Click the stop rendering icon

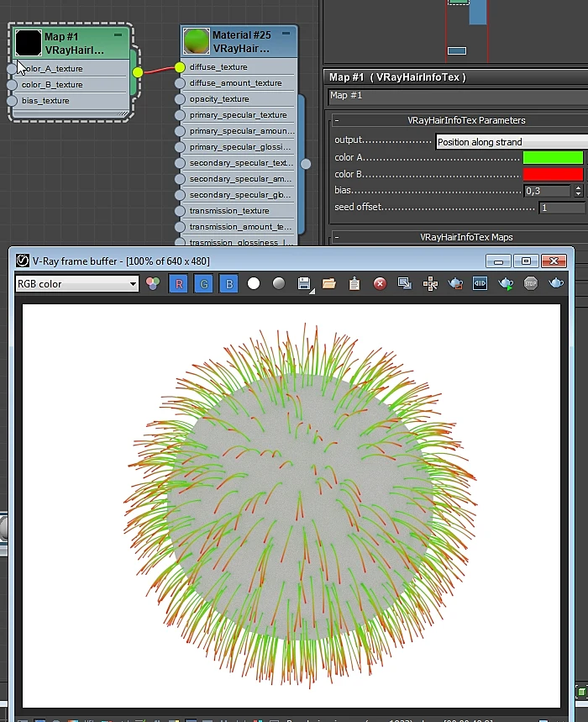(x=531, y=283)
